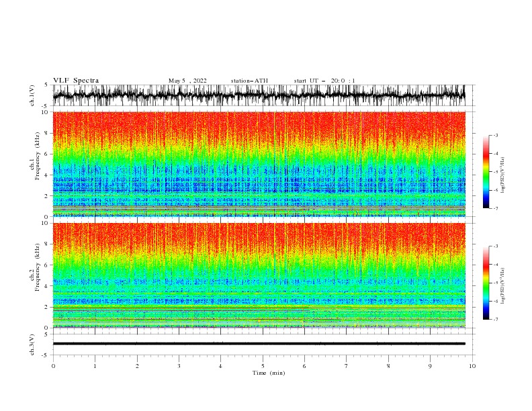Select ch.1 color bar "log(PSD)(V²/Hz)" label
The height and width of the screenshot is (411, 532).
[502, 175]
